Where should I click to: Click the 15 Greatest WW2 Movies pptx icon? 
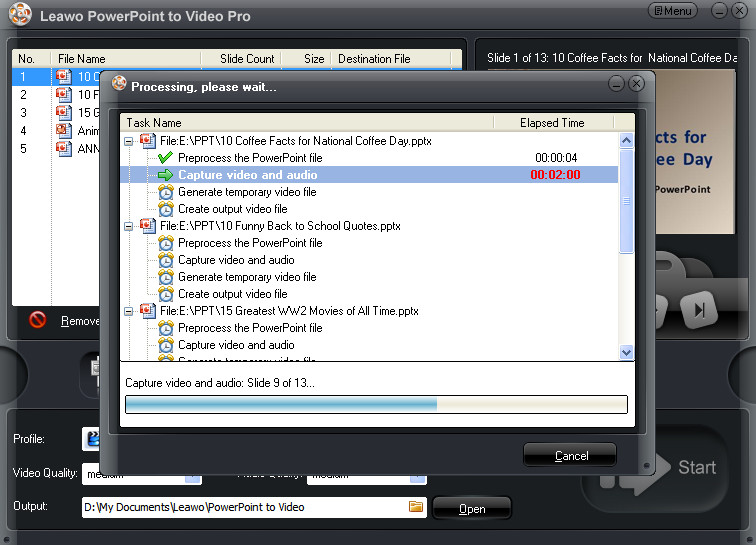[148, 311]
